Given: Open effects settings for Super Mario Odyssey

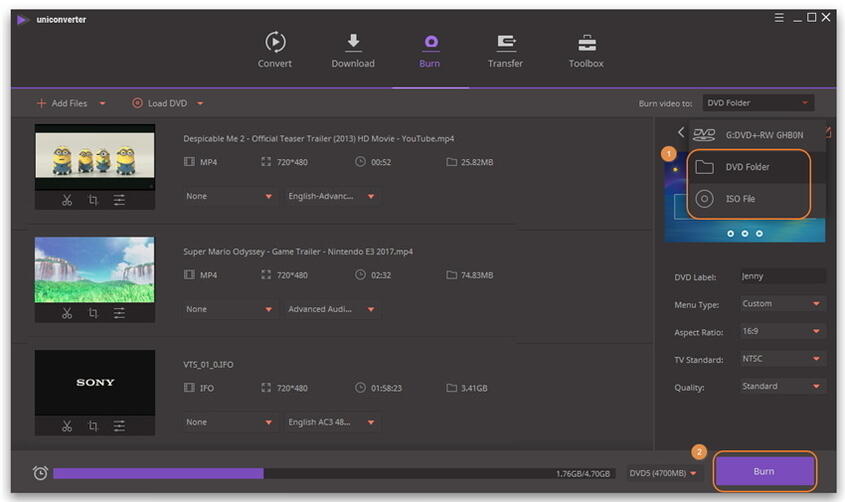Looking at the screenshot, I should [x=119, y=313].
